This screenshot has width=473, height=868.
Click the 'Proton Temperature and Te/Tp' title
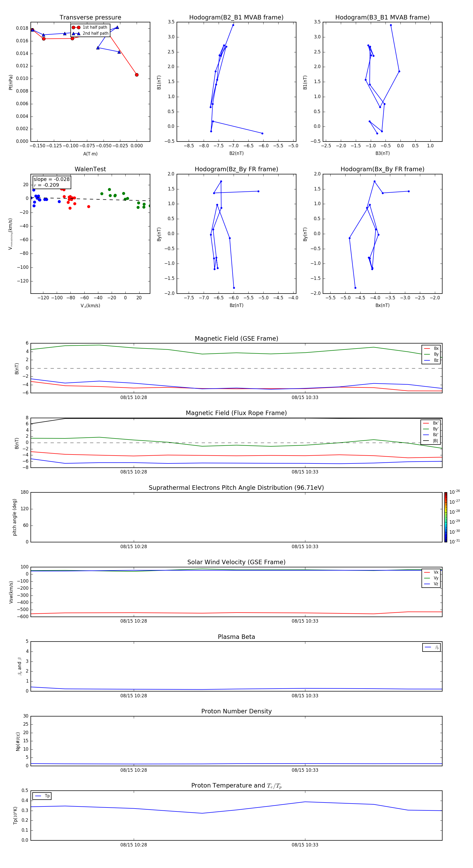pyautogui.click(x=236, y=785)
